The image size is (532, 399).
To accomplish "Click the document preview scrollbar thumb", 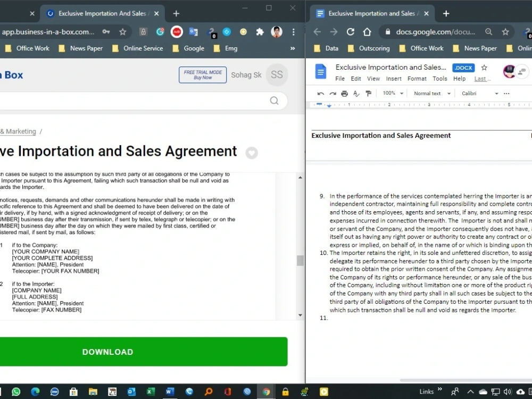I will coord(300,261).
